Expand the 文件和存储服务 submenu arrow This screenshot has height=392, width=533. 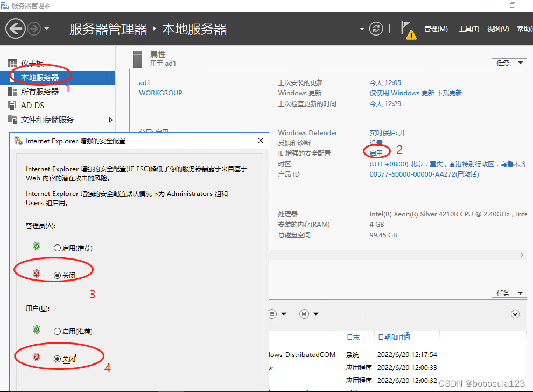[110, 120]
